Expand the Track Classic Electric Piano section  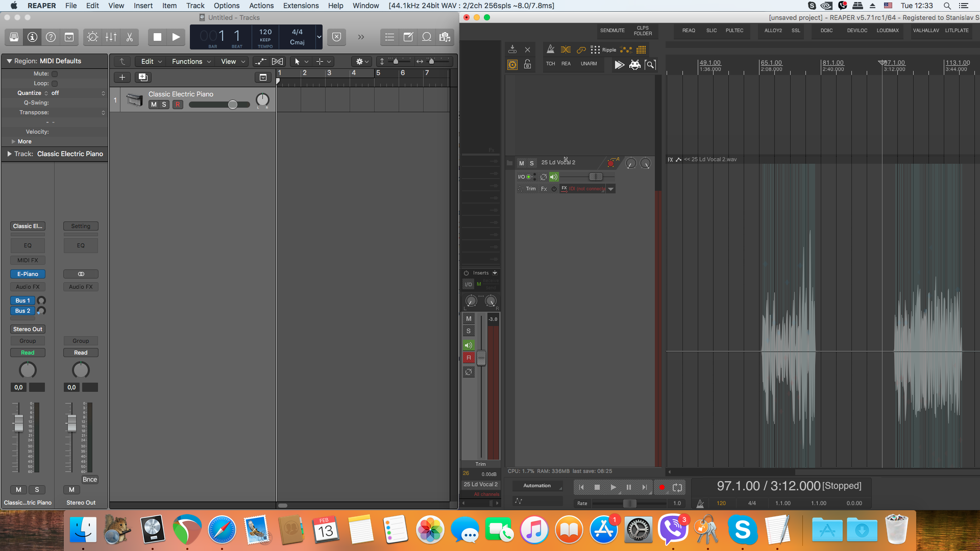(9, 154)
